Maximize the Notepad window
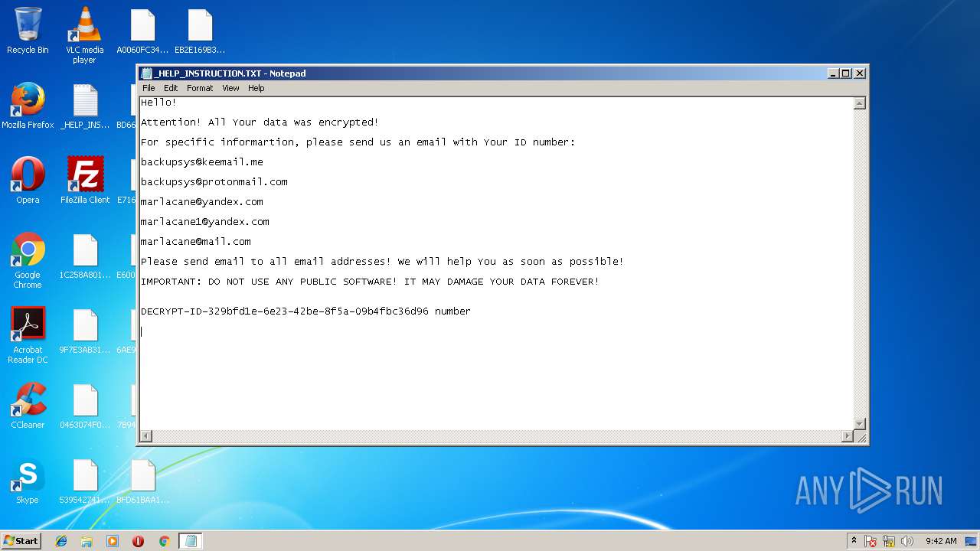 (x=846, y=73)
